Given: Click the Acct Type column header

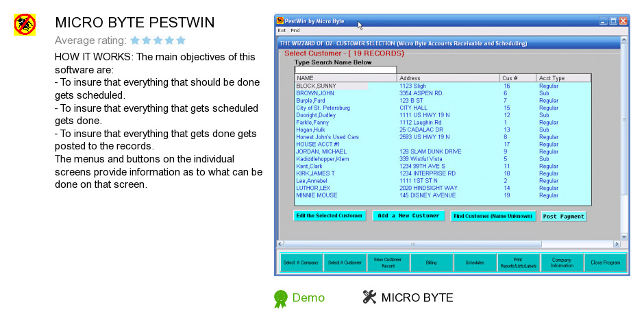Looking at the screenshot, I should (563, 78).
